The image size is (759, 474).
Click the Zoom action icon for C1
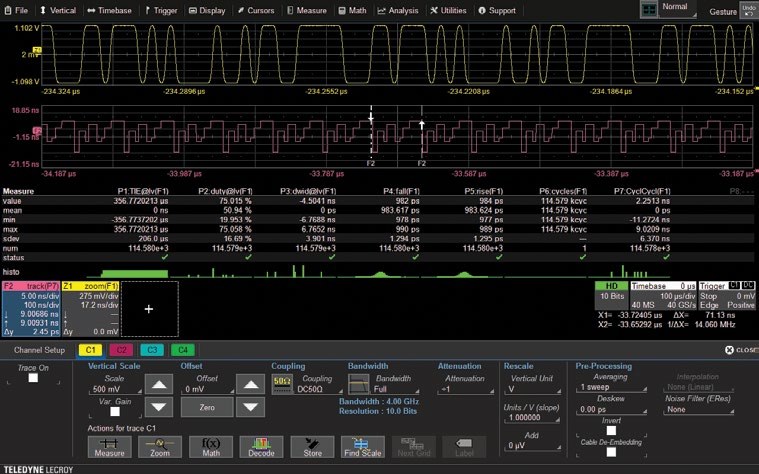(160, 447)
